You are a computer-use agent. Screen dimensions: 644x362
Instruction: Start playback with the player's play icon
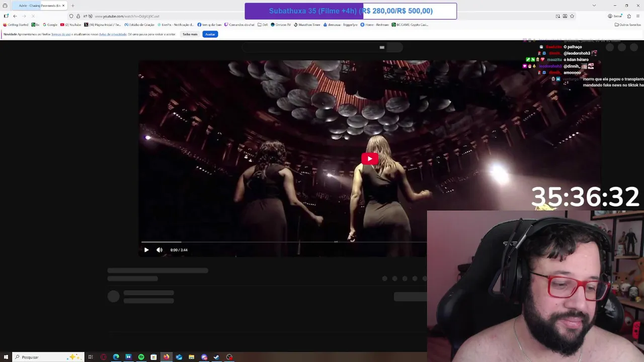(x=146, y=250)
